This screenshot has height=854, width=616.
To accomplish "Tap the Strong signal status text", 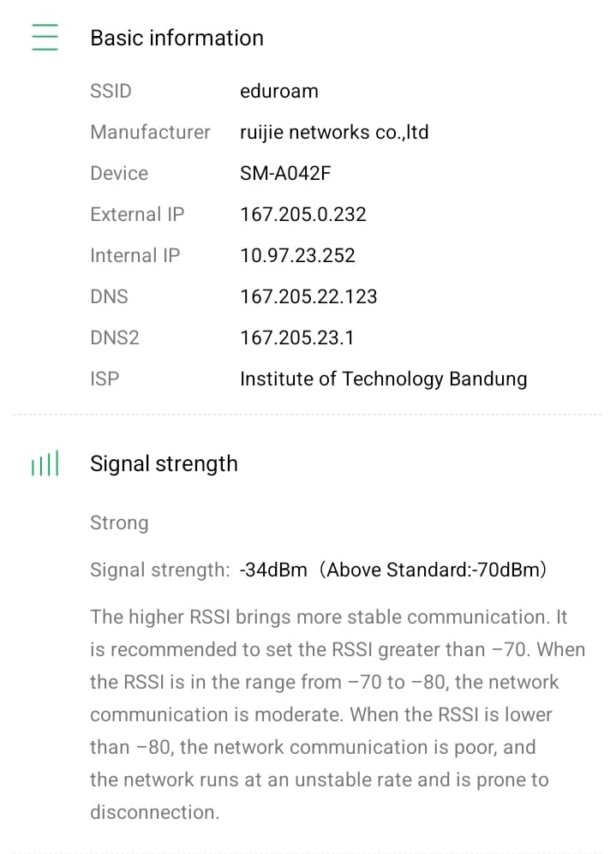I will 119,523.
